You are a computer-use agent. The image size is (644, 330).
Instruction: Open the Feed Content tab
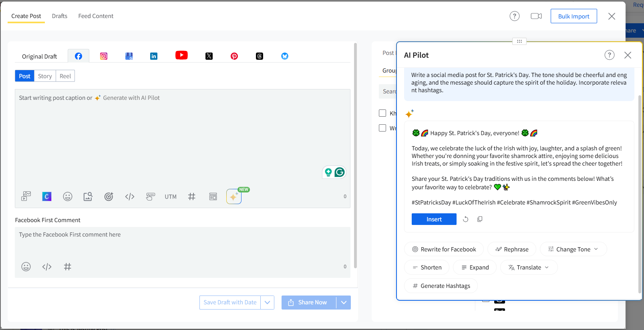(x=96, y=16)
